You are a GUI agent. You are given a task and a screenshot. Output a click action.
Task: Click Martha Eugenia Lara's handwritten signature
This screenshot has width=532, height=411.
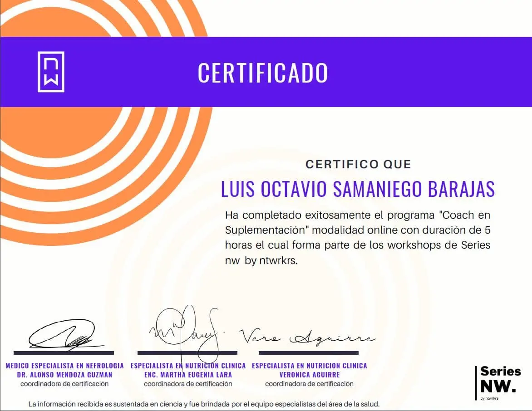(x=186, y=329)
